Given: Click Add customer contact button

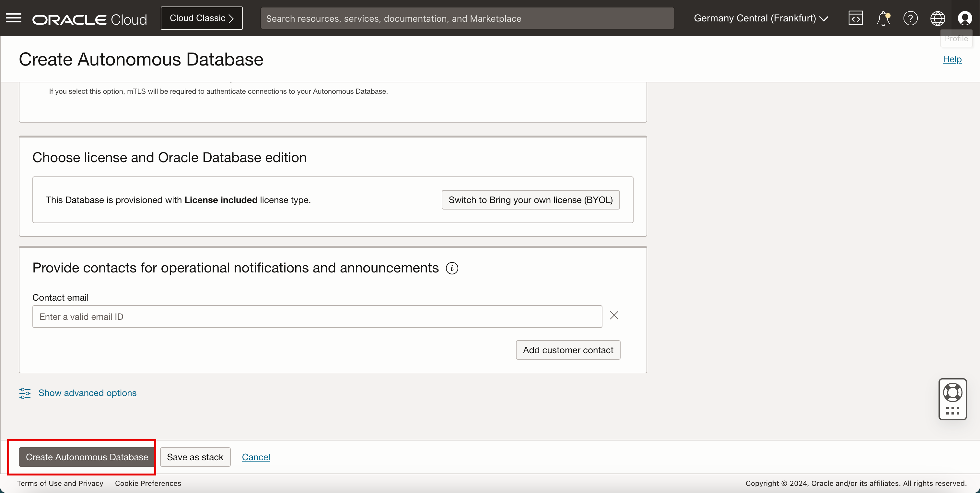Looking at the screenshot, I should click(x=567, y=350).
